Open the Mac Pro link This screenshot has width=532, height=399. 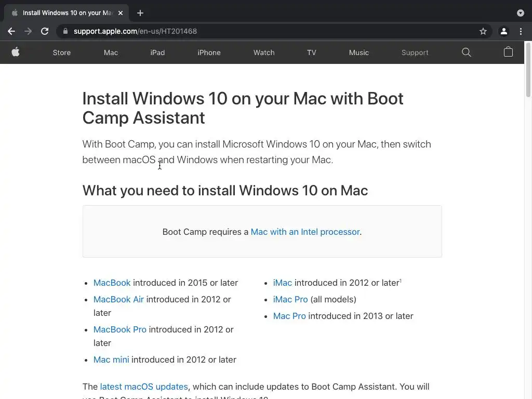click(289, 316)
